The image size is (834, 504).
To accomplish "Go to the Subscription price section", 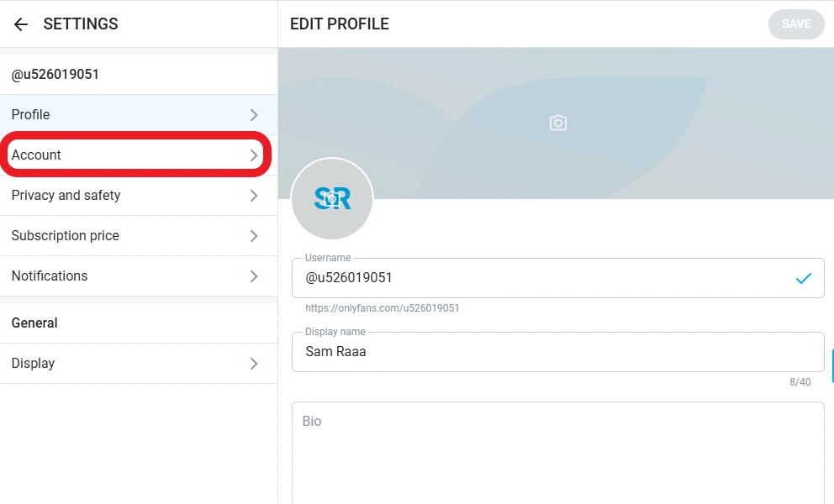I will coord(65,236).
